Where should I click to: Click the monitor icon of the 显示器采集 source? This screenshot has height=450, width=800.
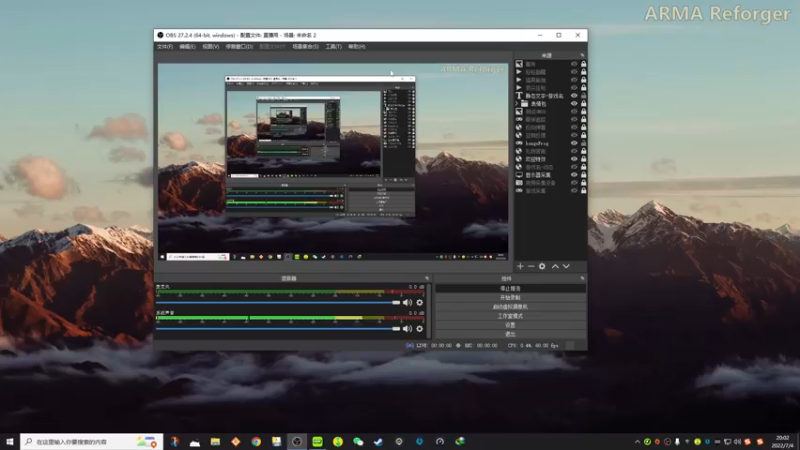pyautogui.click(x=519, y=174)
